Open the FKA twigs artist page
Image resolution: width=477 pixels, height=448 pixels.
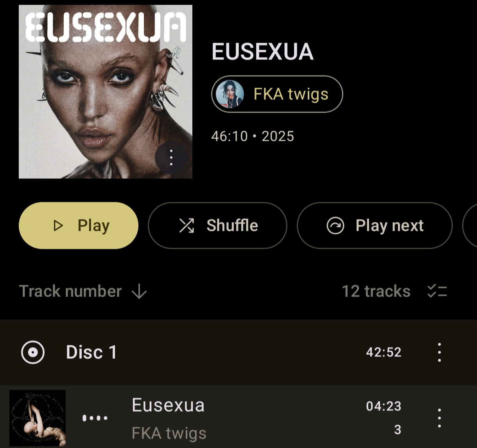point(277,94)
